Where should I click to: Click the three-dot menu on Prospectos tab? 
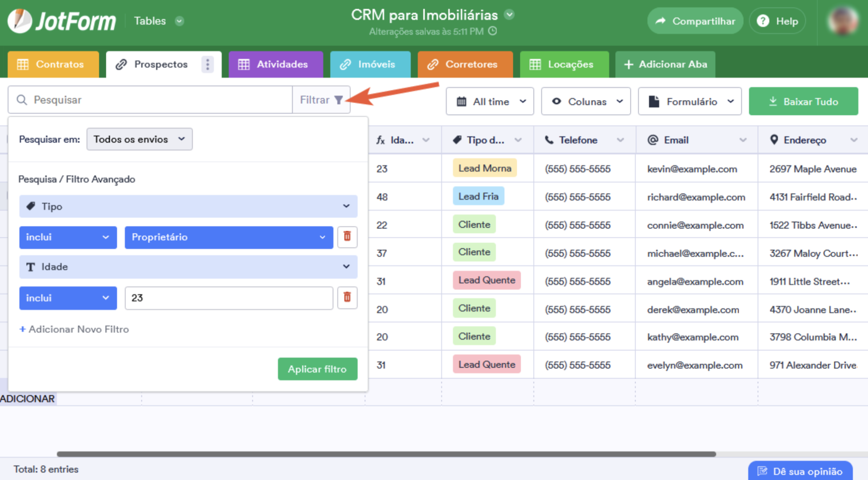coord(207,64)
